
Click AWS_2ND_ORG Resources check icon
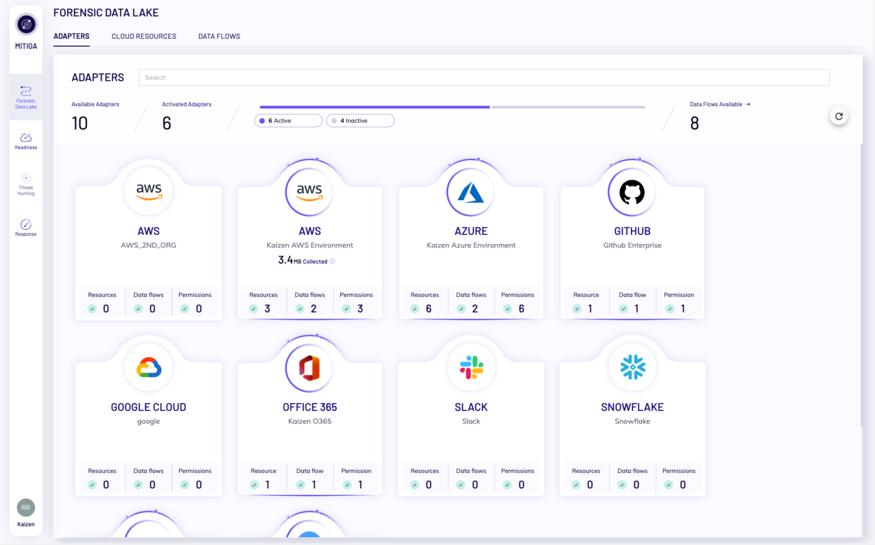pyautogui.click(x=92, y=308)
